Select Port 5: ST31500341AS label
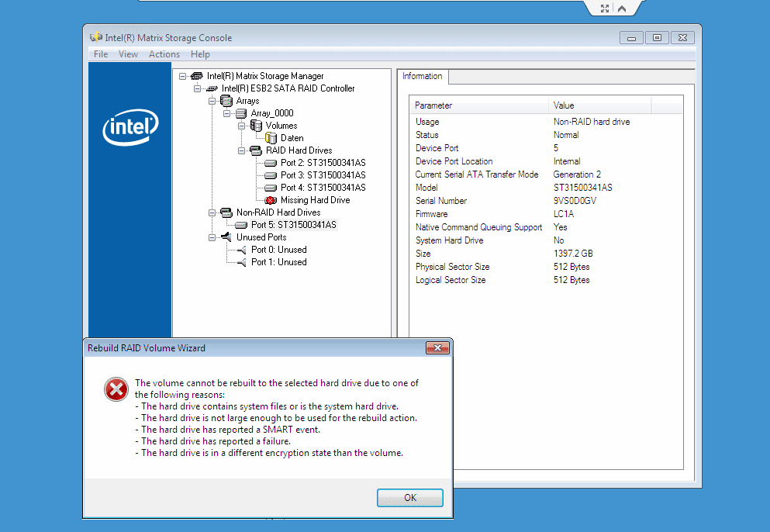The height and width of the screenshot is (532, 770). point(294,225)
